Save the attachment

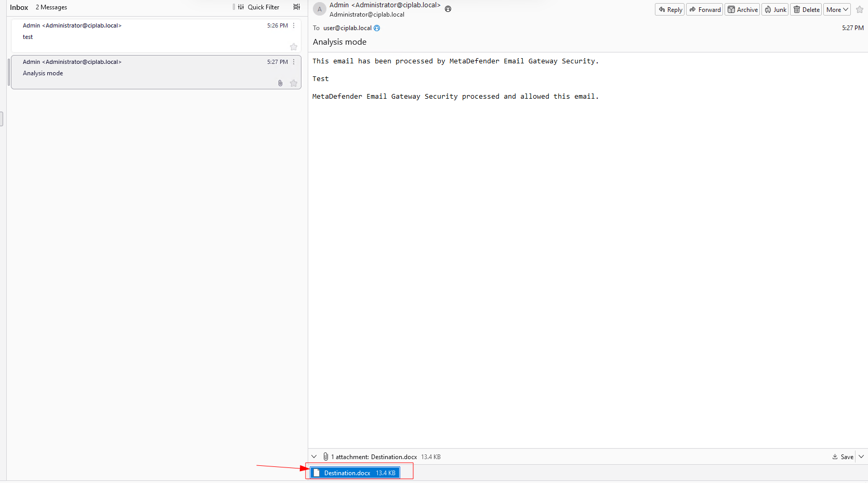point(843,457)
